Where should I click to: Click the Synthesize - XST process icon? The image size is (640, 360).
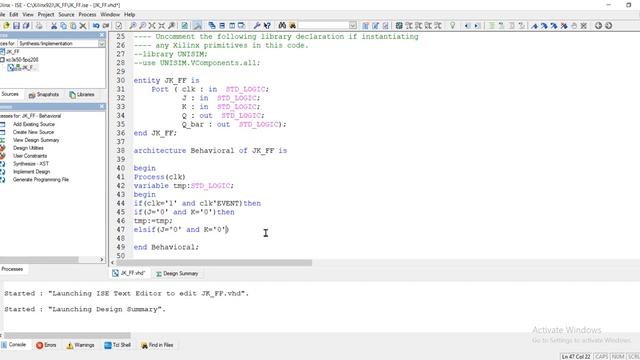click(2, 164)
